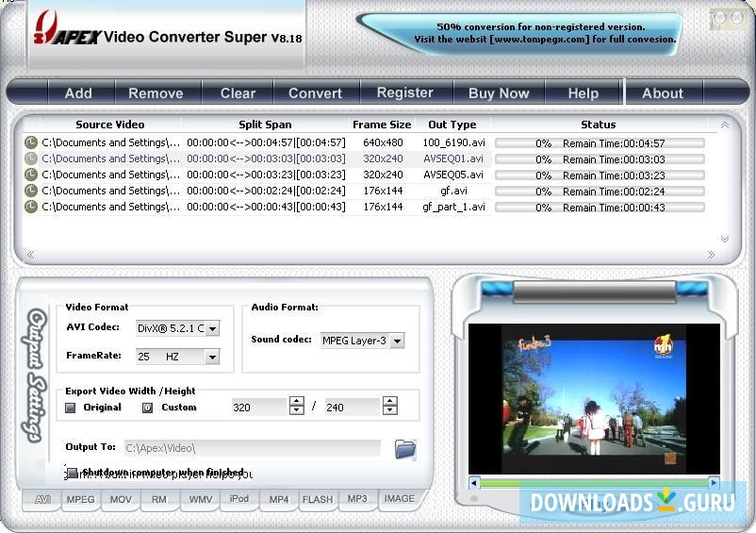756x533 pixels.
Task: Decrease the export height value
Action: pyautogui.click(x=390, y=410)
